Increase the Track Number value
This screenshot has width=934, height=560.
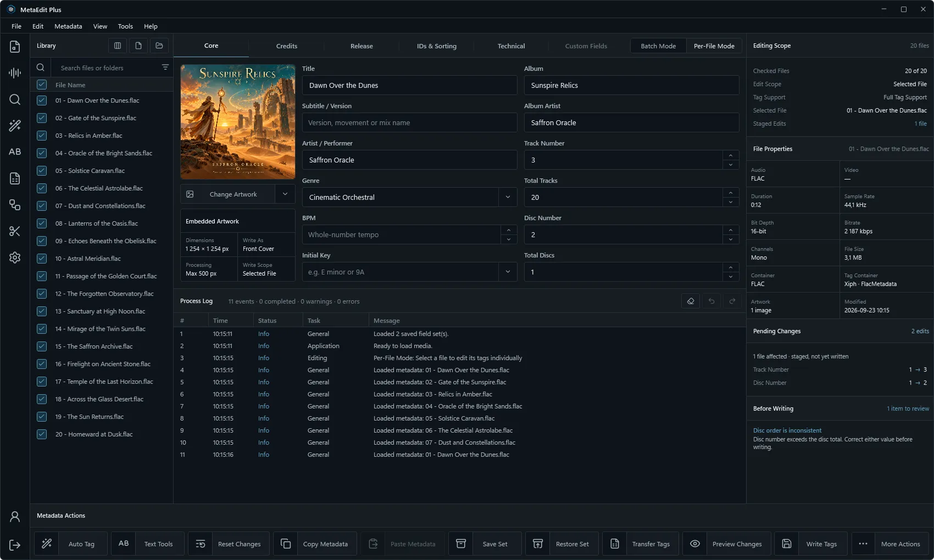click(x=730, y=155)
